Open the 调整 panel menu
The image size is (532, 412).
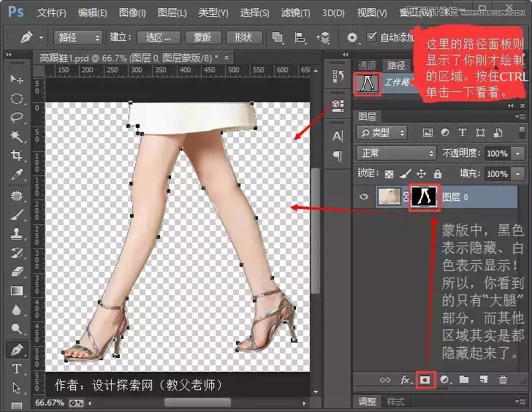[521, 401]
